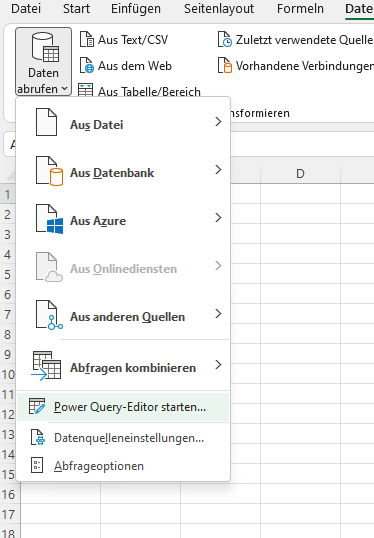Open the Seitenlayout ribbon tab
374x538 pixels.
(219, 9)
